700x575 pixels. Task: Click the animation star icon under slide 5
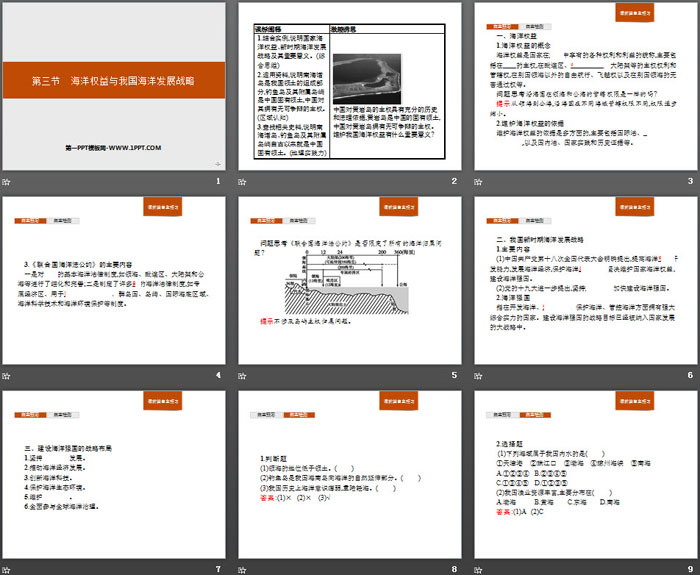coord(242,376)
